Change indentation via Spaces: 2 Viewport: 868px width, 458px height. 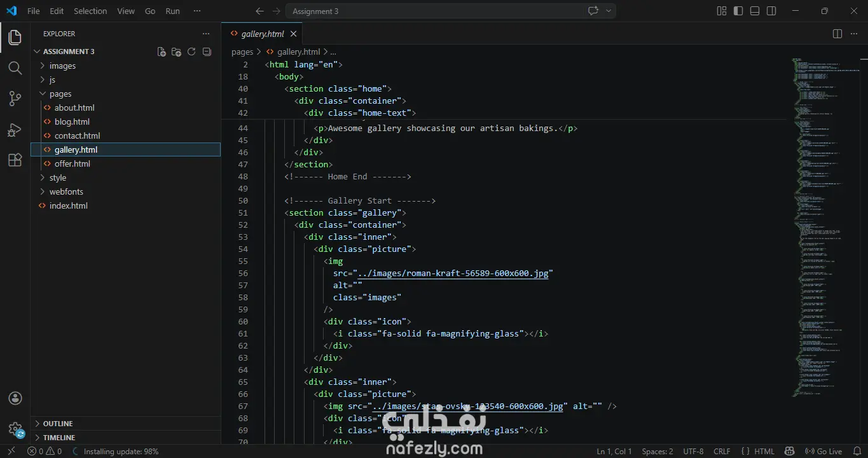(x=658, y=451)
